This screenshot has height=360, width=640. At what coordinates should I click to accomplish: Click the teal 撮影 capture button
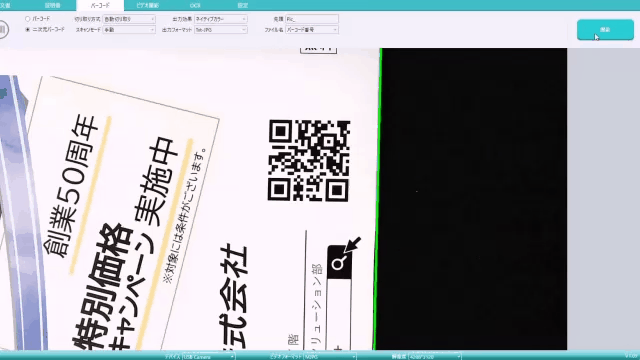[x=605, y=30]
